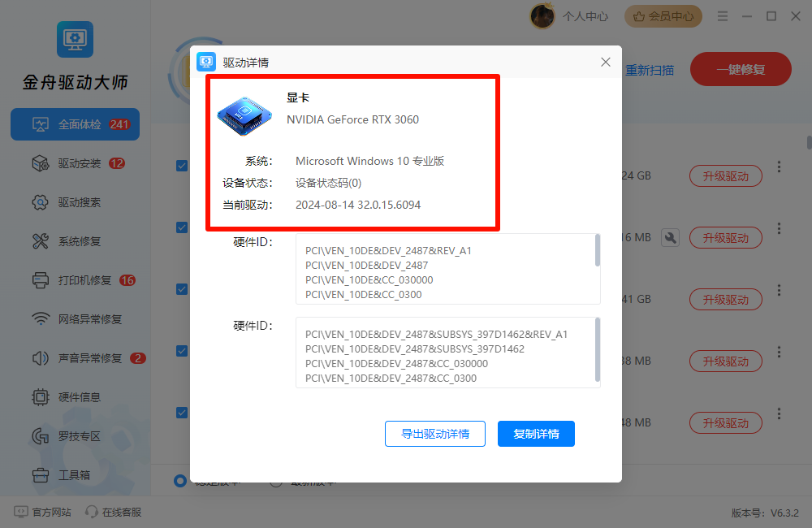Uncheck the checkbox for the 48 MB row
Image resolution: width=812 pixels, height=528 pixels.
tap(182, 413)
